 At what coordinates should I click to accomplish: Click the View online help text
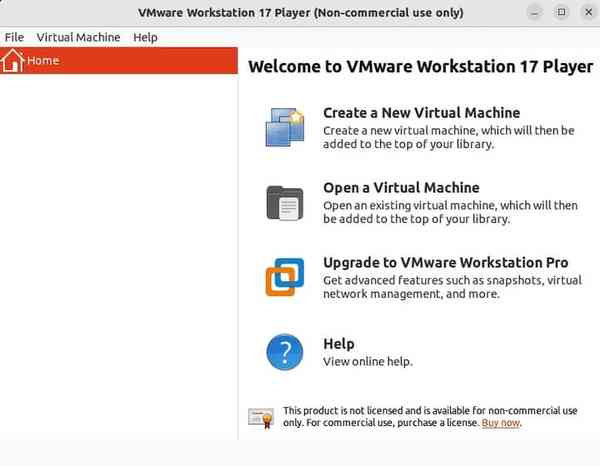(x=368, y=362)
